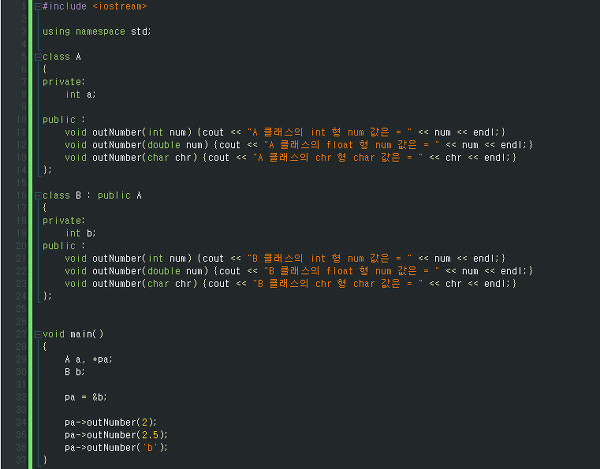
Task: Click 'pa = &b;' assignment line
Action: (x=86, y=397)
